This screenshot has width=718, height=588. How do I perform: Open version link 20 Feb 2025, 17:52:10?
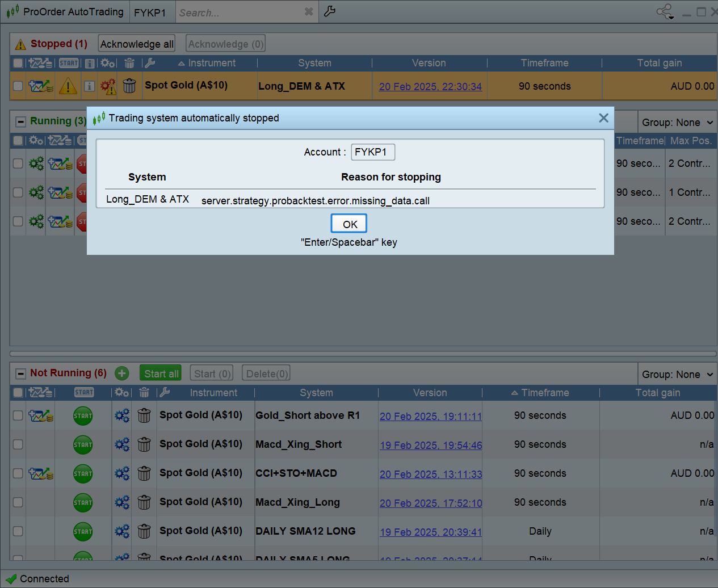431,503
